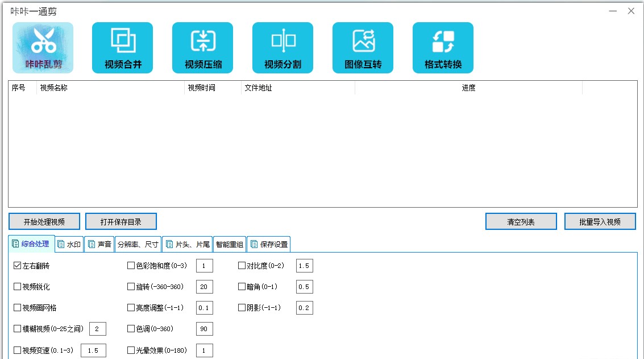Launch the 视频分割 split tool
The width and height of the screenshot is (644, 359).
coord(283,48)
